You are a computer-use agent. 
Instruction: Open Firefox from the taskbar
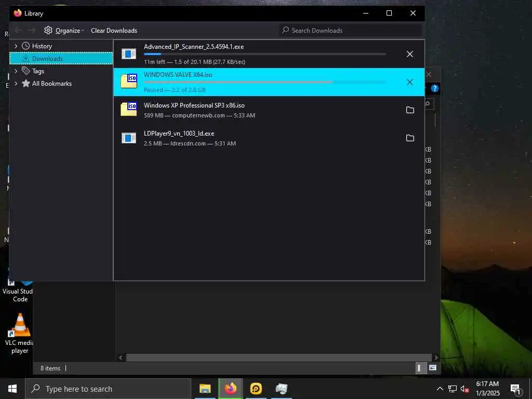(x=230, y=389)
